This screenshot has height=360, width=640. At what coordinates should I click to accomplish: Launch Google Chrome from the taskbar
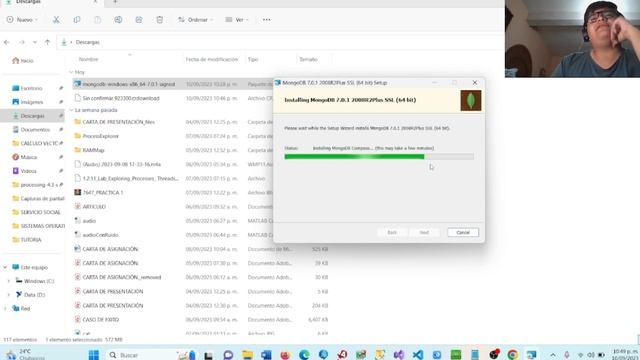click(x=513, y=355)
